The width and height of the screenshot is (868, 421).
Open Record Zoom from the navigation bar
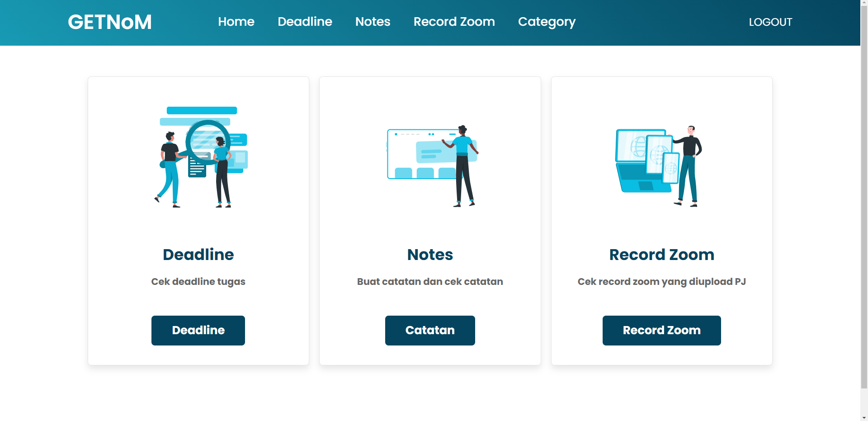454,22
